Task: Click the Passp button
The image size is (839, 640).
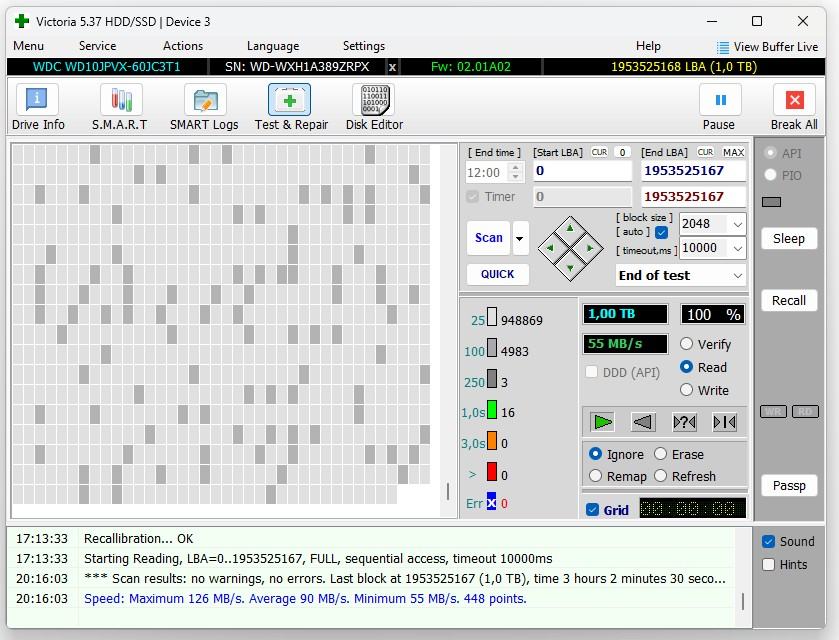Action: pyautogui.click(x=789, y=485)
